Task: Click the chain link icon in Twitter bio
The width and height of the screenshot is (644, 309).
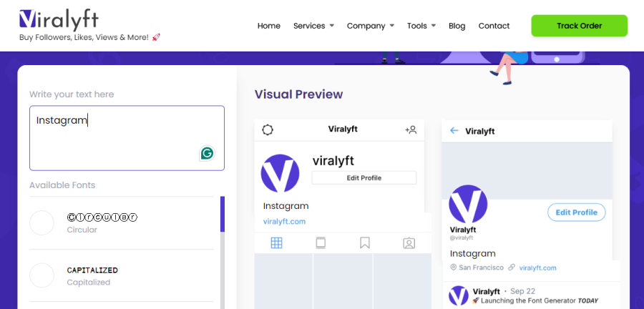Action: (x=512, y=268)
